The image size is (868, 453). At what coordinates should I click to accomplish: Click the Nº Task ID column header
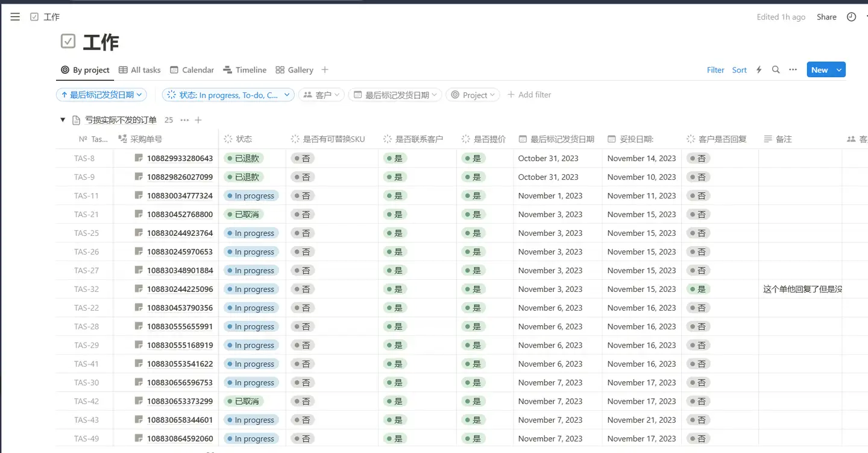coord(93,139)
